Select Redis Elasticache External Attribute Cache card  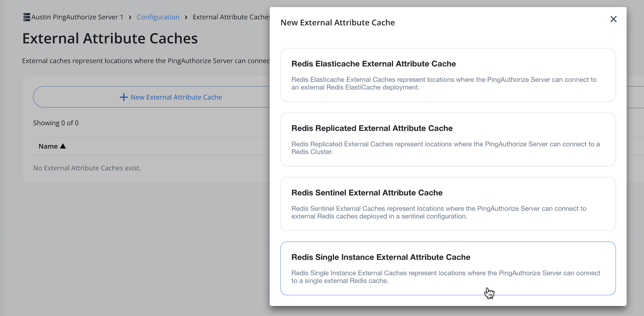tap(448, 75)
